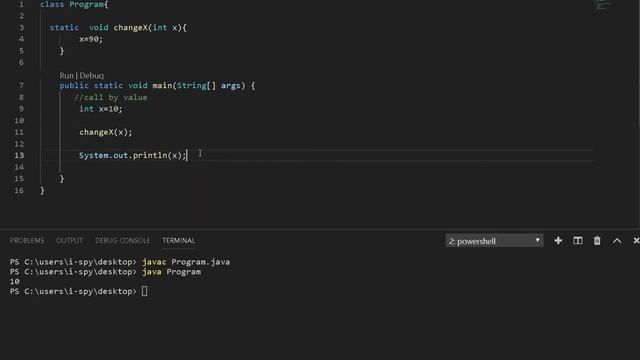Viewport: 640px width, 360px height.
Task: Maximize panel with chevron-up icon
Action: [617, 241]
